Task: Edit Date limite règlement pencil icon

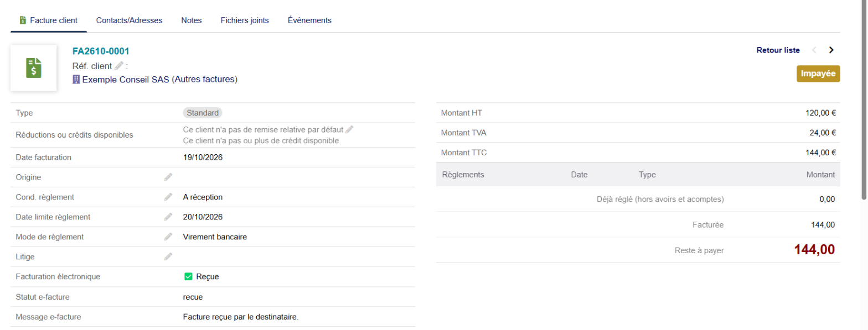Action: click(x=168, y=217)
